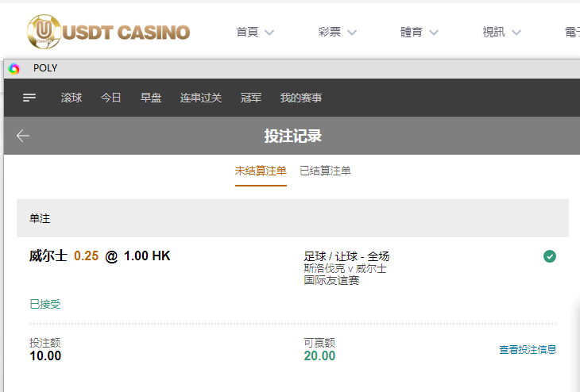Open the hamburger menu icon
Screen dimensions: 580x392
pos(29,98)
